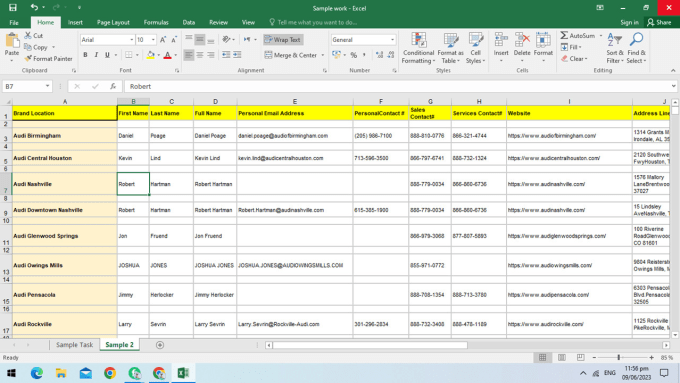This screenshot has height=383, width=680.
Task: Toggle Underline formatting
Action: click(107, 55)
